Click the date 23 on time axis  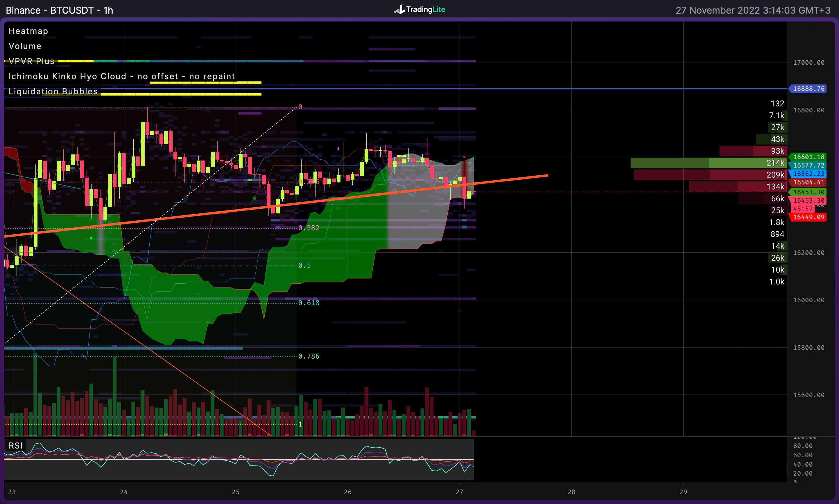(12, 492)
